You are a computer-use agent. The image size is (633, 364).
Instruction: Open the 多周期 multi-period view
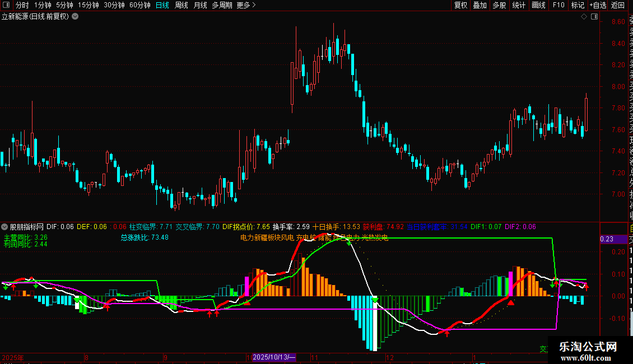(x=222, y=5)
